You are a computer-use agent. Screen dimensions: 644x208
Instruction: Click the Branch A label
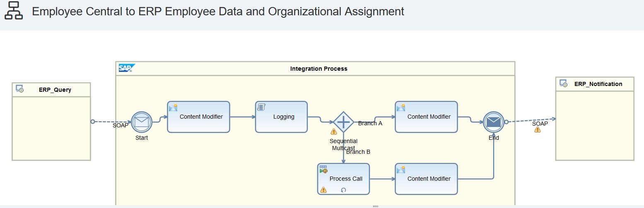pos(370,123)
